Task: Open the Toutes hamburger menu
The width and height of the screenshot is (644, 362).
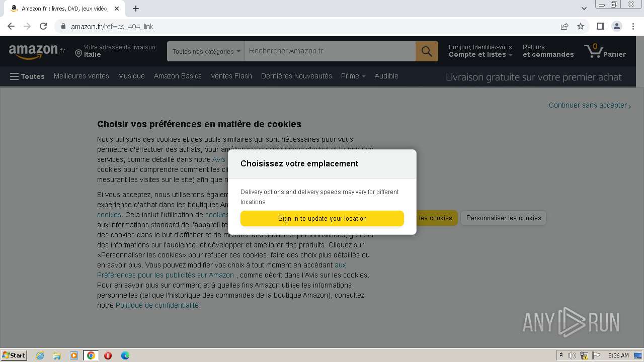Action: (x=27, y=76)
